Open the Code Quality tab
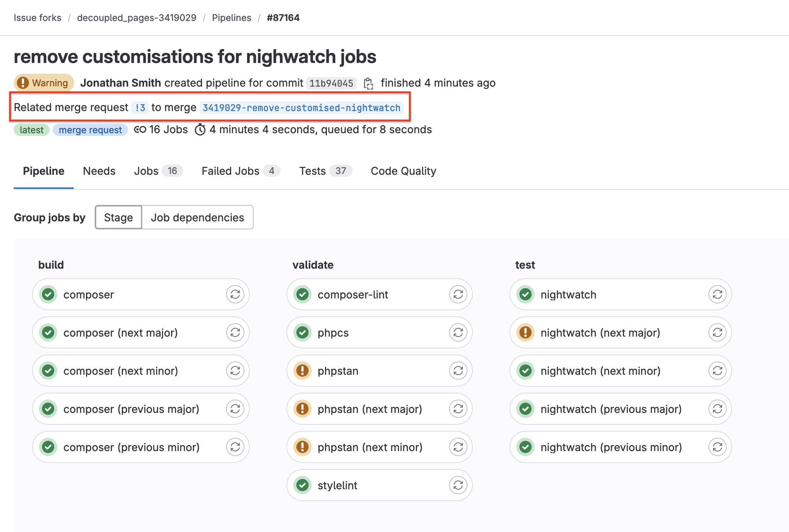Screen dimensions: 789x532 (403, 171)
